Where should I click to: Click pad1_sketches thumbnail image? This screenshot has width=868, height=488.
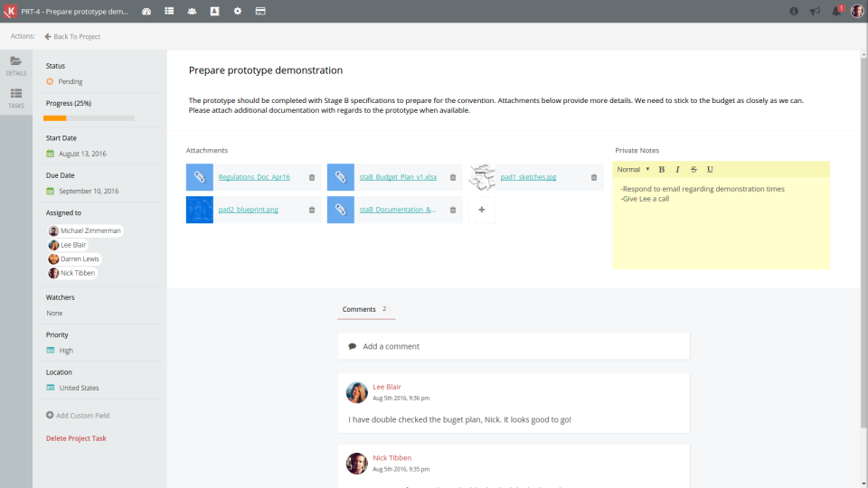coord(482,177)
